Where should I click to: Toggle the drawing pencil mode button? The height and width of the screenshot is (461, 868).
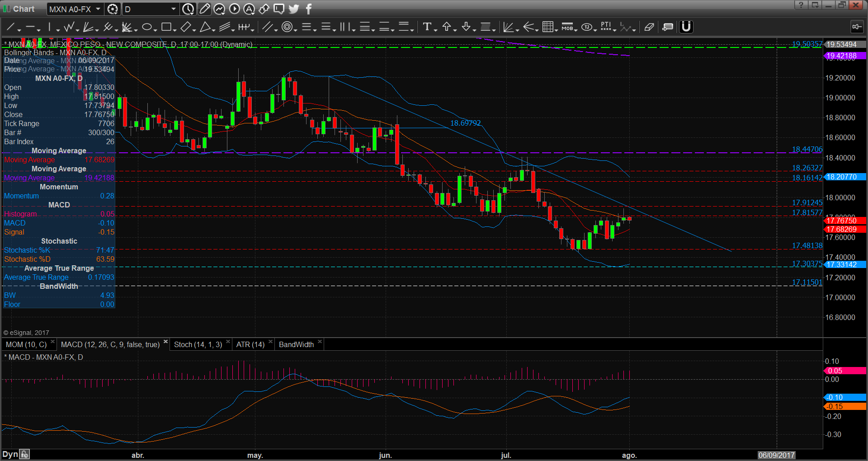(x=204, y=9)
